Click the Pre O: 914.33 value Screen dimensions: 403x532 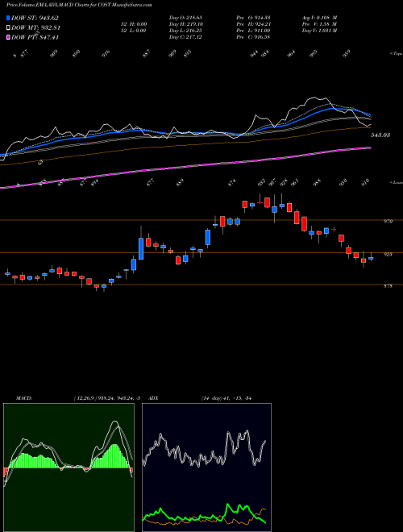click(x=253, y=18)
